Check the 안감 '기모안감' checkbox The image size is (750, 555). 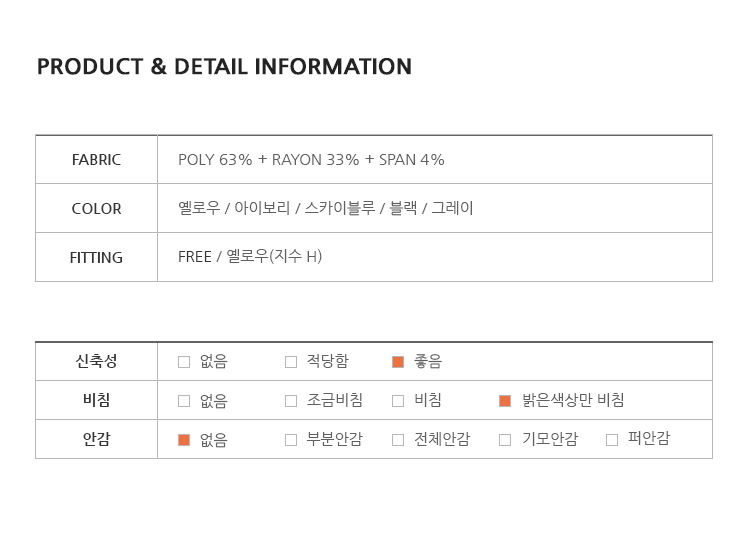tap(505, 439)
